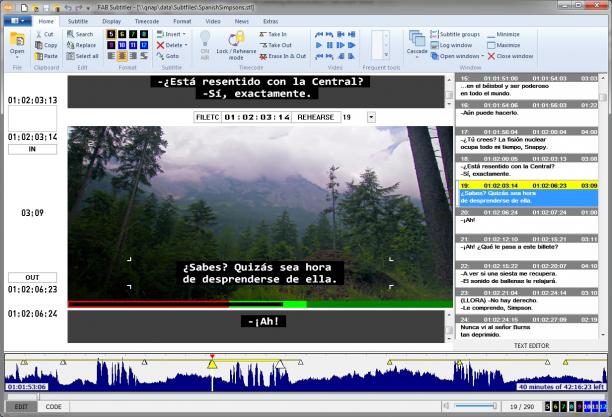Click the speaker mute icon in status bar

(x=446, y=406)
